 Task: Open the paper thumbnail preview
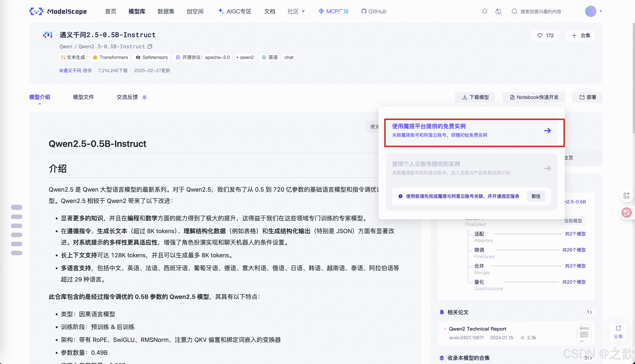(584, 333)
